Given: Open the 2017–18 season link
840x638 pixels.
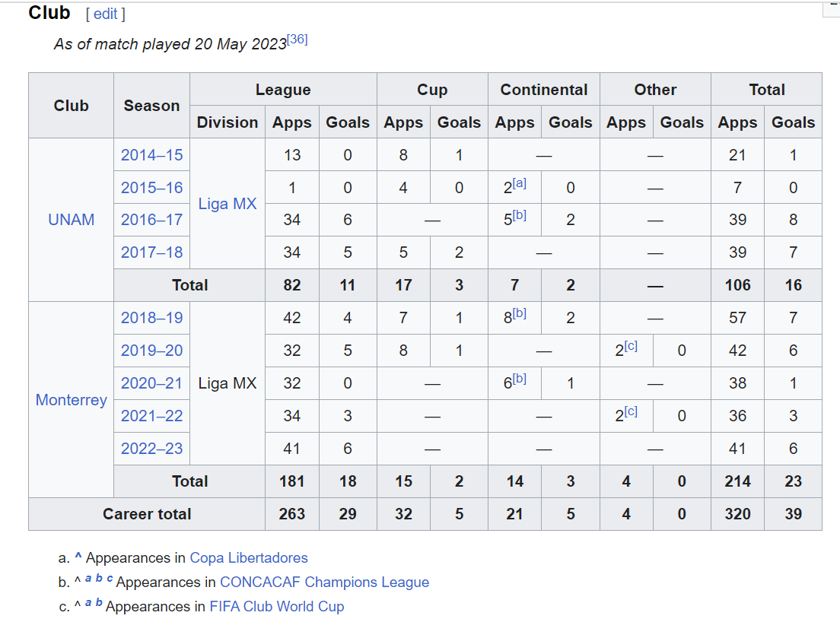Looking at the screenshot, I should tap(151, 252).
